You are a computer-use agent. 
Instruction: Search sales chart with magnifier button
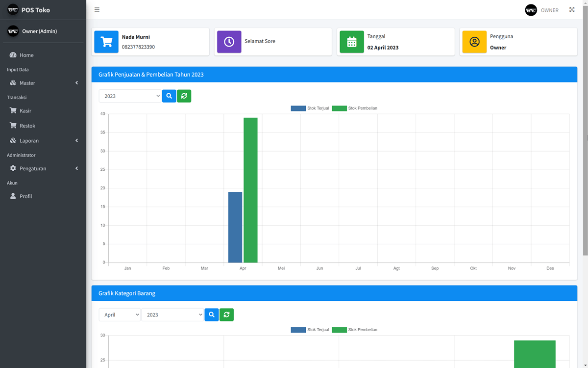169,96
